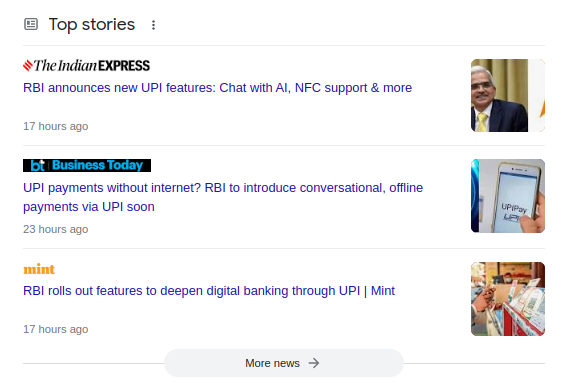Image resolution: width=569 pixels, height=388 pixels.
Task: Click the More news button
Action: point(284,363)
